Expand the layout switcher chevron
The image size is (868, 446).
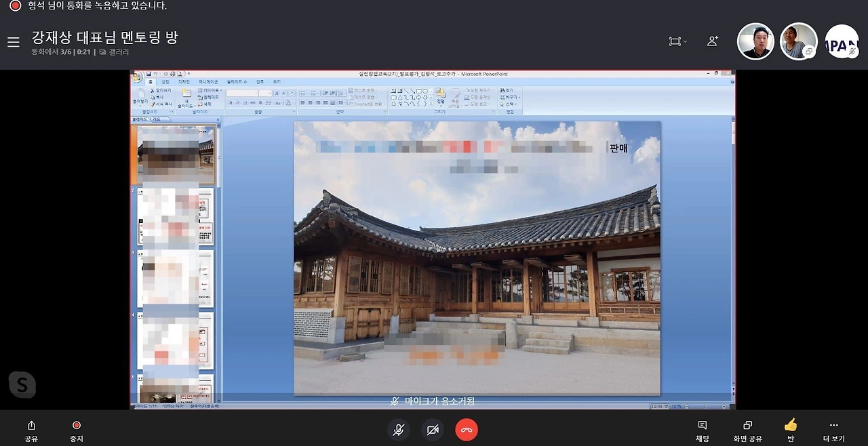tap(685, 42)
